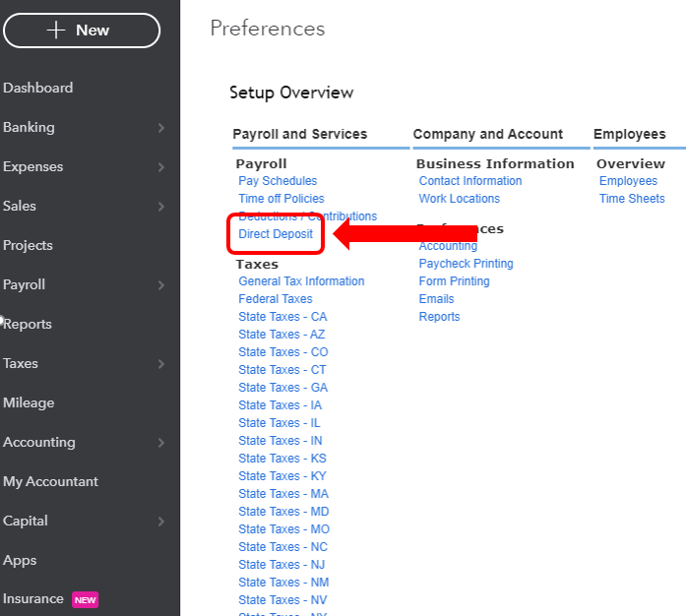The height and width of the screenshot is (616, 686).
Task: Expand the Taxes sidebar chevron
Action: point(161,364)
